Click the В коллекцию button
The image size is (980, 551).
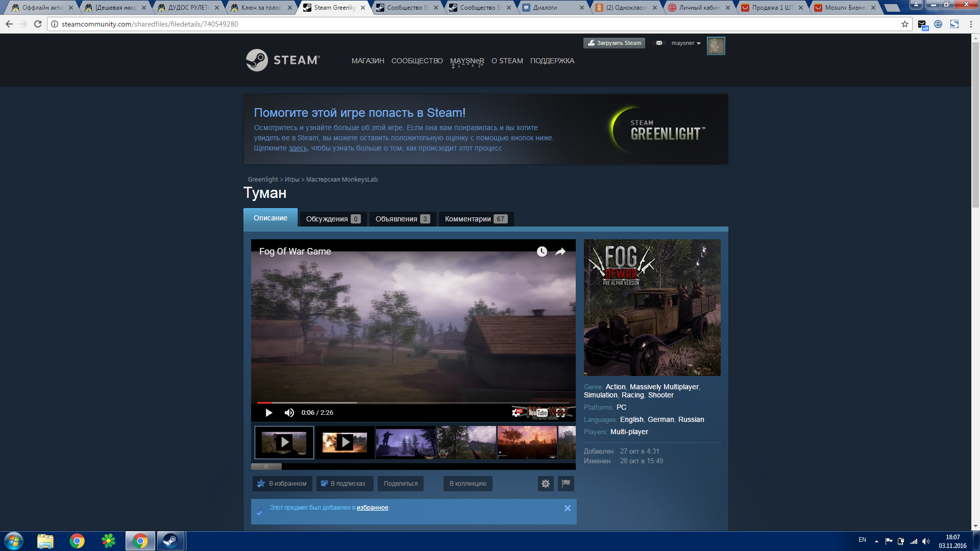(x=468, y=484)
